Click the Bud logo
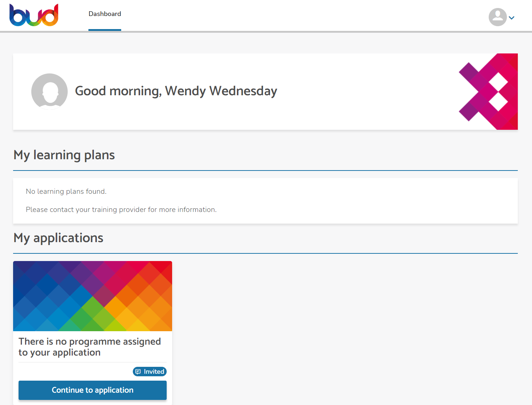The width and height of the screenshot is (532, 405). [x=34, y=15]
